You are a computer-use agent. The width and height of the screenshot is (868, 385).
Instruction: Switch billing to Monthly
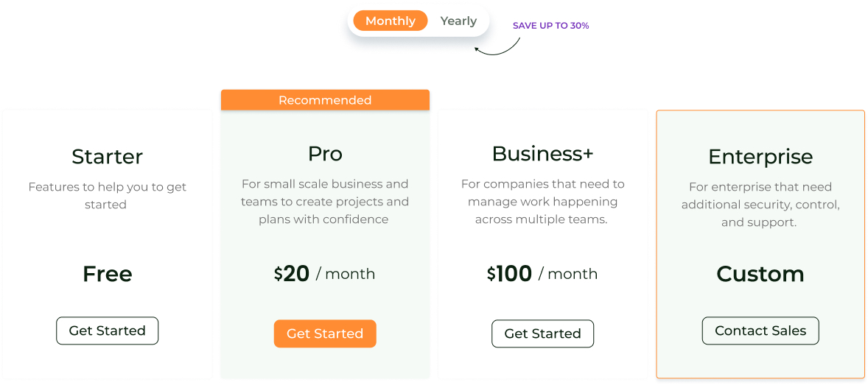[x=390, y=21]
